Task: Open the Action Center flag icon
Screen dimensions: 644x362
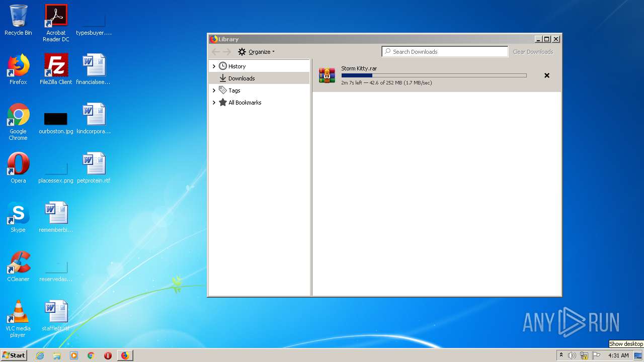Action: point(596,355)
